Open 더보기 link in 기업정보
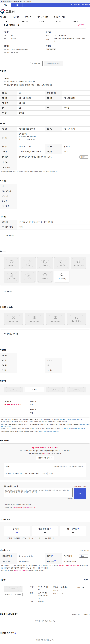 (x=87, y=580)
